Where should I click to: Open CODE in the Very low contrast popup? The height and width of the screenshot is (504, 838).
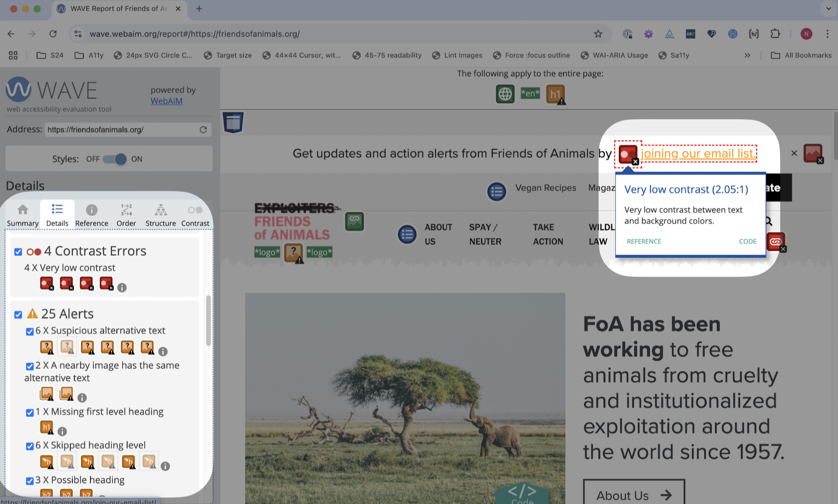tap(747, 241)
